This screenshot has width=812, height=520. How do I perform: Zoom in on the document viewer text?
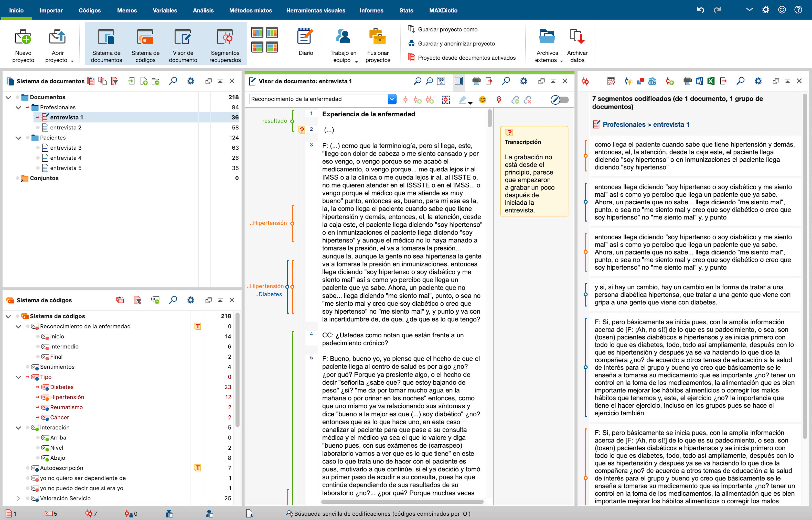click(429, 81)
